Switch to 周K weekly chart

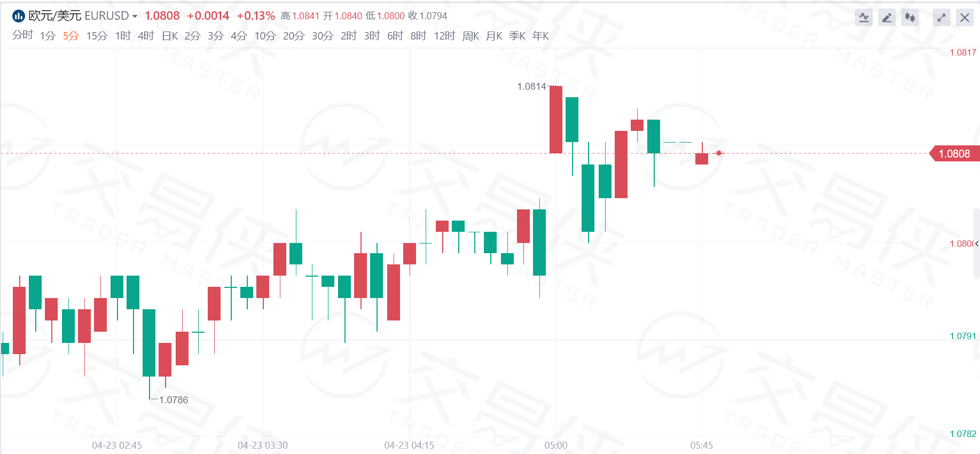coord(471,36)
